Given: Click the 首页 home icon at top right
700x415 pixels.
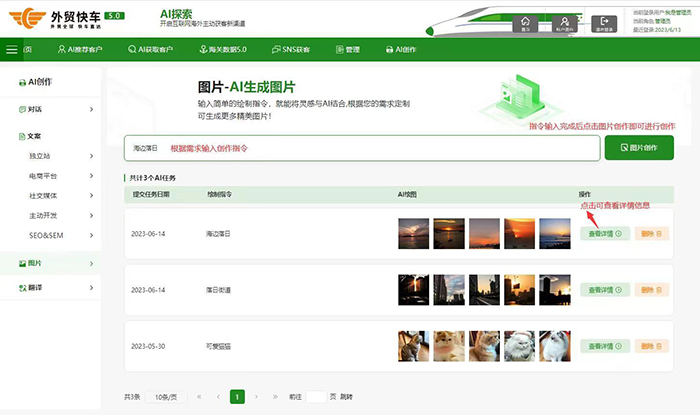Looking at the screenshot, I should (x=526, y=22).
